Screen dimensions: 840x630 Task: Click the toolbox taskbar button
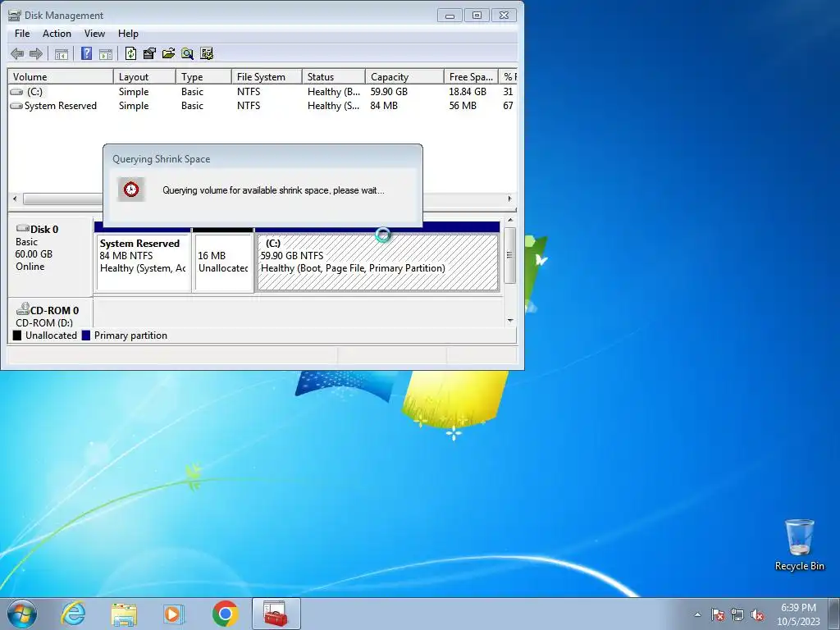(x=276, y=614)
